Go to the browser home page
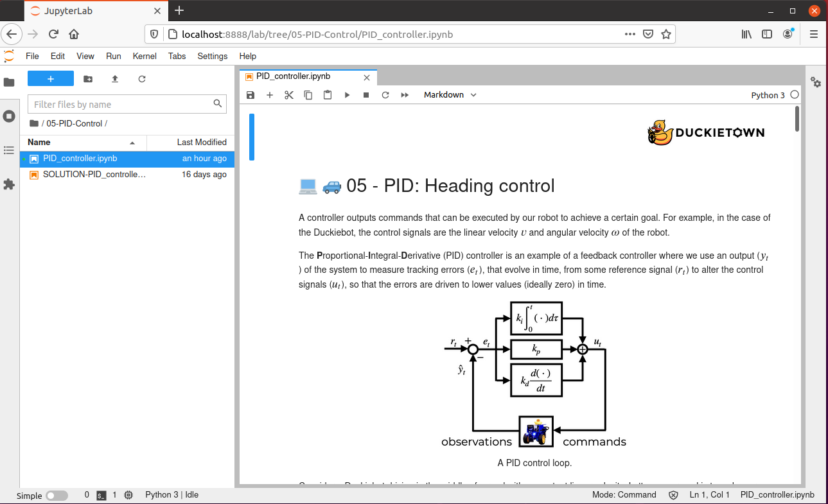 pyautogui.click(x=74, y=34)
